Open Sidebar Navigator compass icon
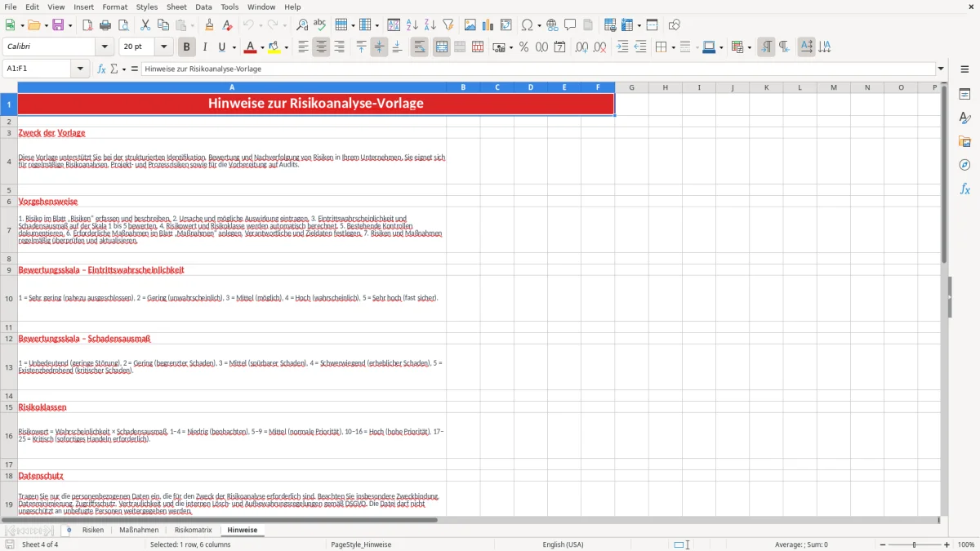The height and width of the screenshot is (551, 980). click(x=964, y=165)
